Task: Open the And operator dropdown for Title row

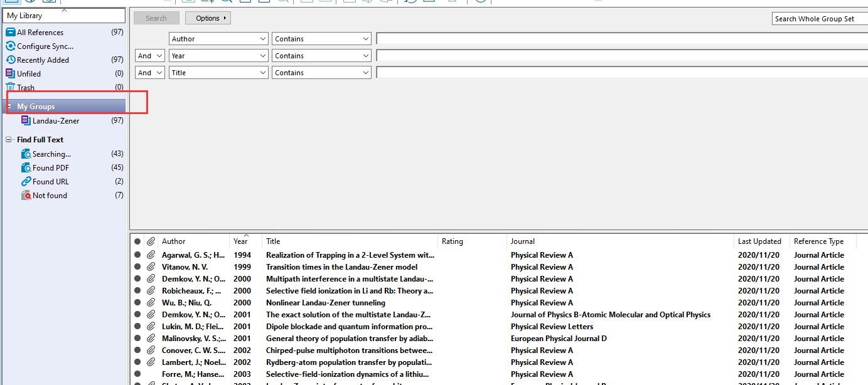Action: 150,73
